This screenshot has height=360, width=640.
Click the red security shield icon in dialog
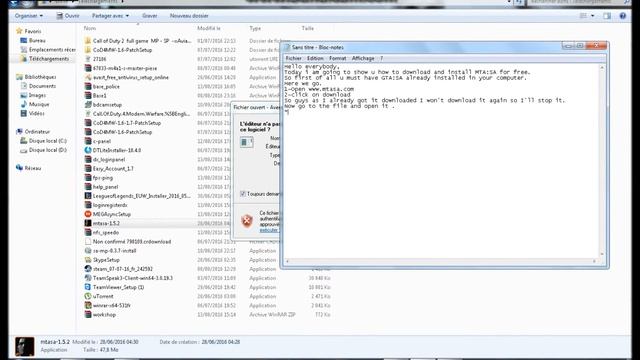tap(247, 221)
